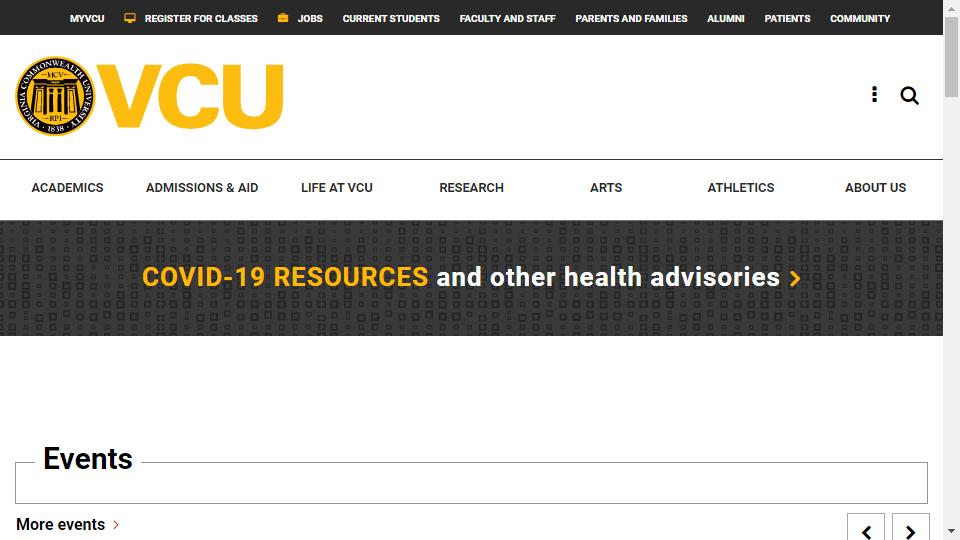Expand the Life at VCU menu
This screenshot has height=540, width=960.
click(337, 188)
